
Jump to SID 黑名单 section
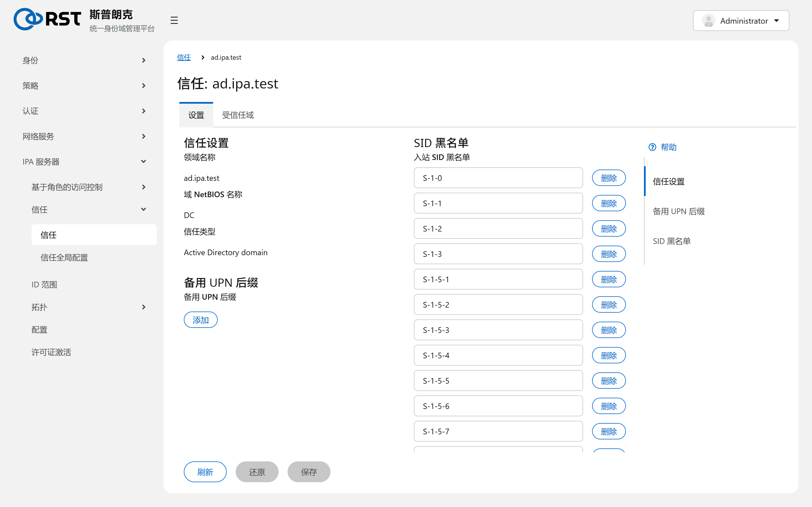coord(672,241)
